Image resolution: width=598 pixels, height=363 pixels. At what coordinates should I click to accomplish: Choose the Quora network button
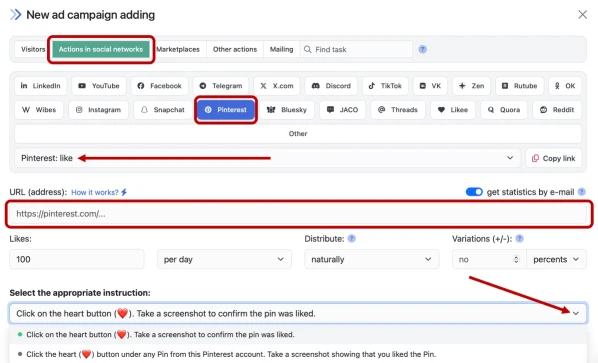coord(504,110)
